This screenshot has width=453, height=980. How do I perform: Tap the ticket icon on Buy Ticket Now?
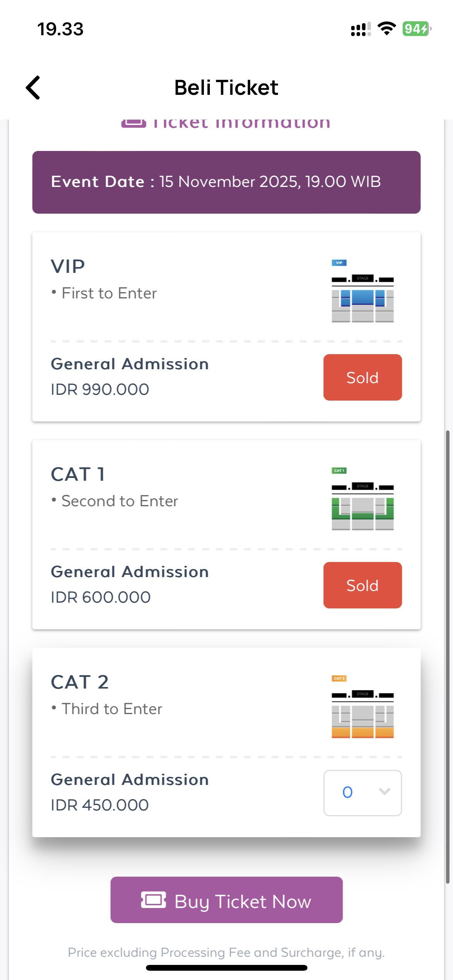coord(153,900)
